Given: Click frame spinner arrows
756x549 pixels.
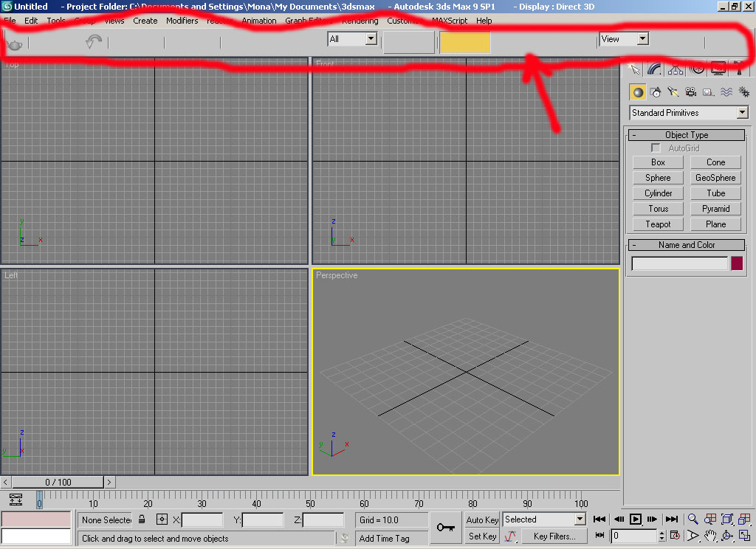Looking at the screenshot, I should click(x=661, y=536).
